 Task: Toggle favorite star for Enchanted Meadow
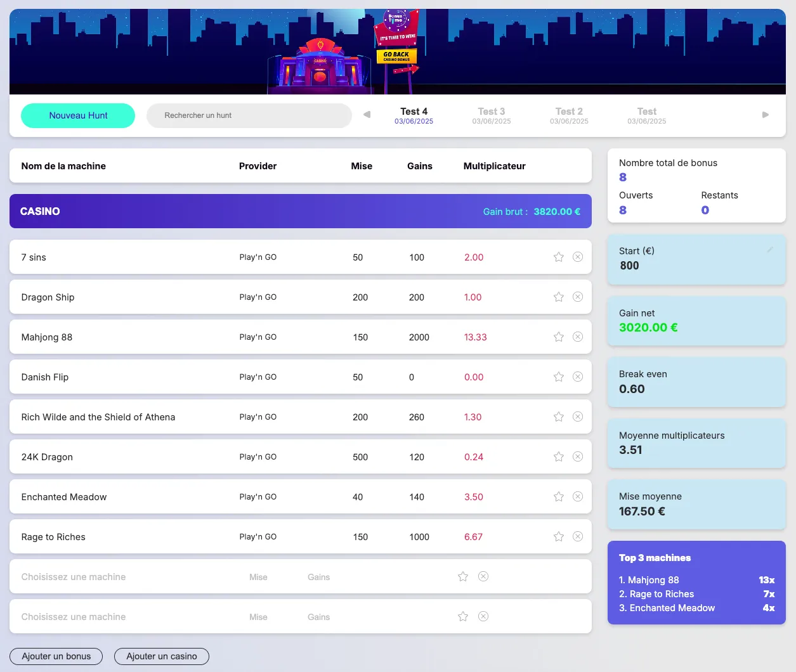coord(558,496)
